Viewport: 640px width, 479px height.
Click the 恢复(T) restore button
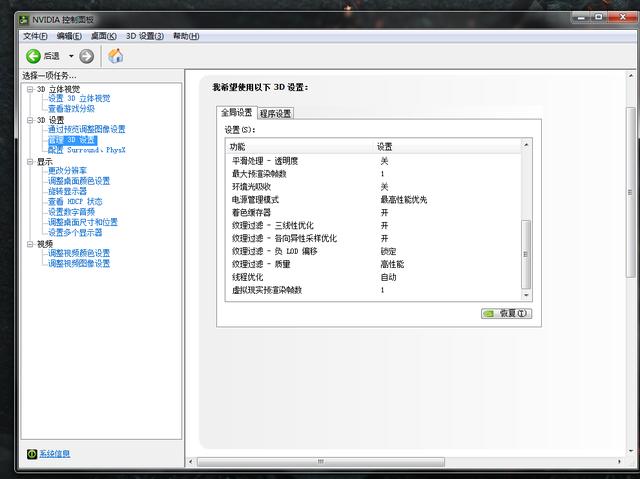pos(507,313)
